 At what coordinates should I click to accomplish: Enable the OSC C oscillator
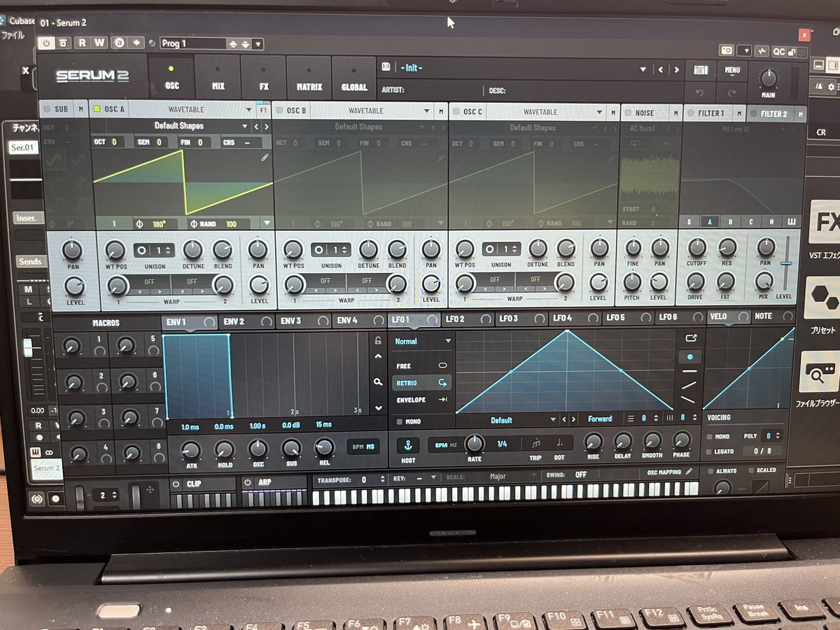pyautogui.click(x=455, y=111)
